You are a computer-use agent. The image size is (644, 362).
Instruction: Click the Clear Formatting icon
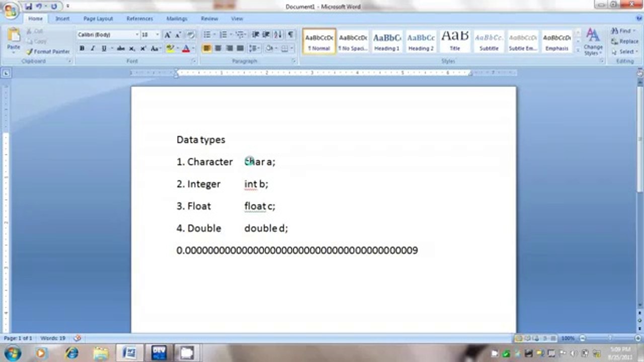coord(191,35)
